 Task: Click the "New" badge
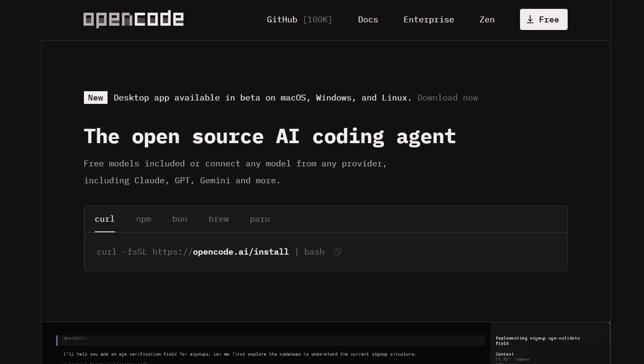96,98
